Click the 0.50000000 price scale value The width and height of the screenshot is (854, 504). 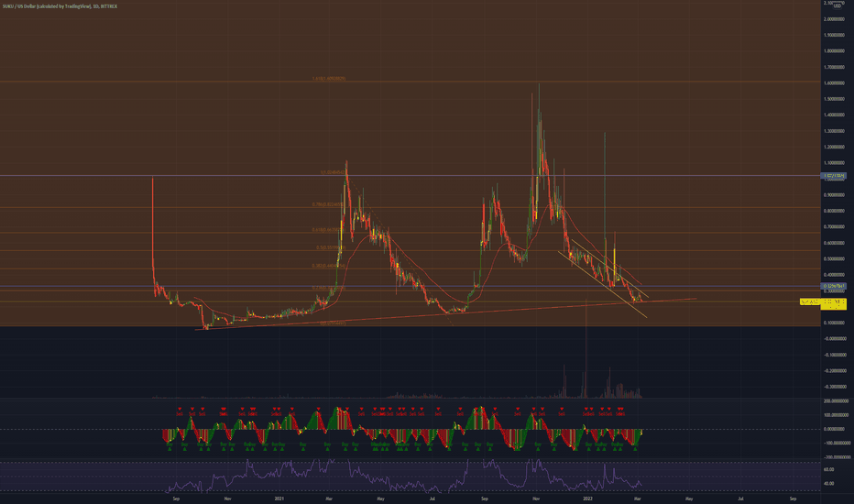point(835,258)
